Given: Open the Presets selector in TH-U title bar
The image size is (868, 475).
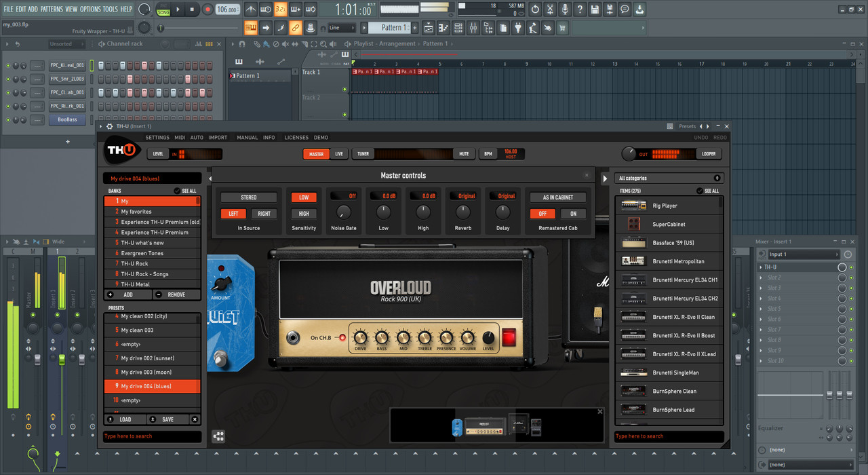Looking at the screenshot, I should (687, 126).
